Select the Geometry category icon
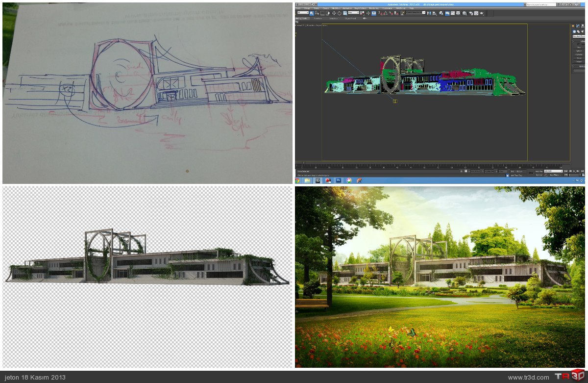Viewport: 588px width, 383px height. pos(574,32)
